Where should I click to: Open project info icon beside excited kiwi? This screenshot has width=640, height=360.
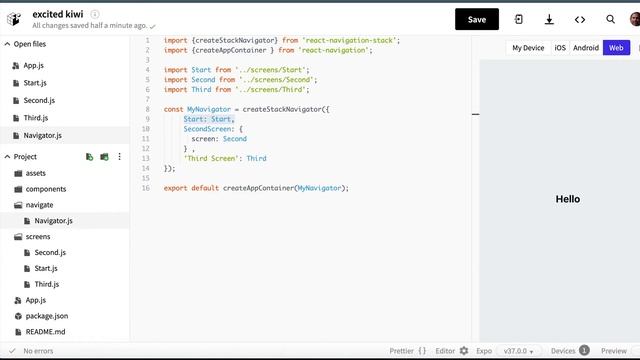coord(95,14)
